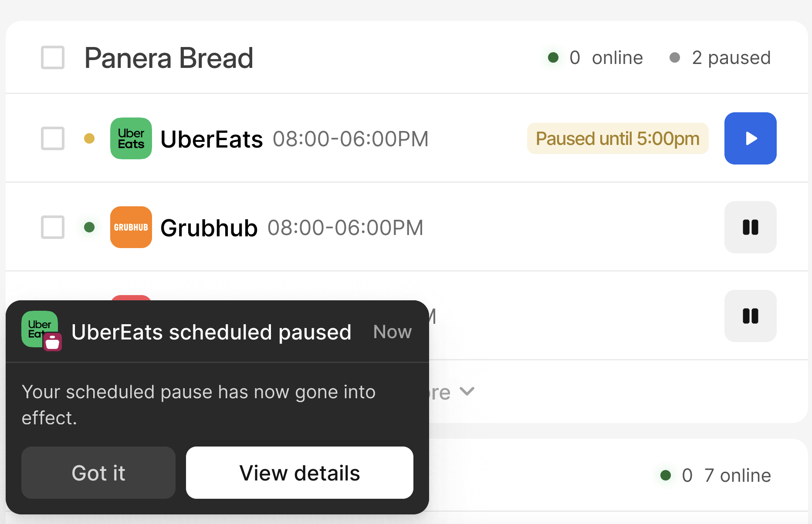Check the Panera Bread select-all checkbox
This screenshot has width=812, height=524.
click(53, 57)
